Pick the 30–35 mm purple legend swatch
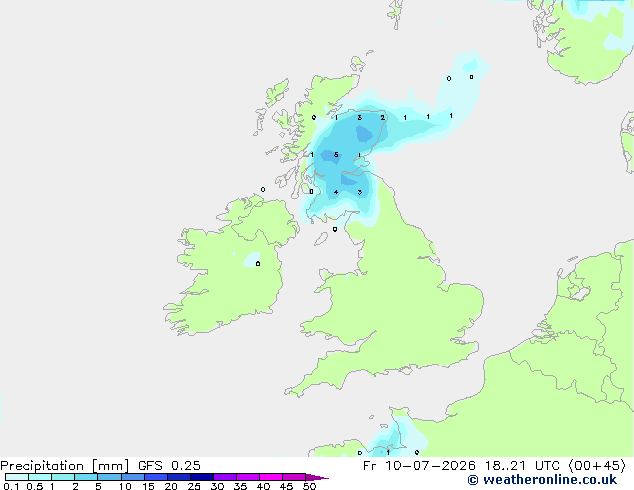Screen dimensions: 634x490 [225, 477]
